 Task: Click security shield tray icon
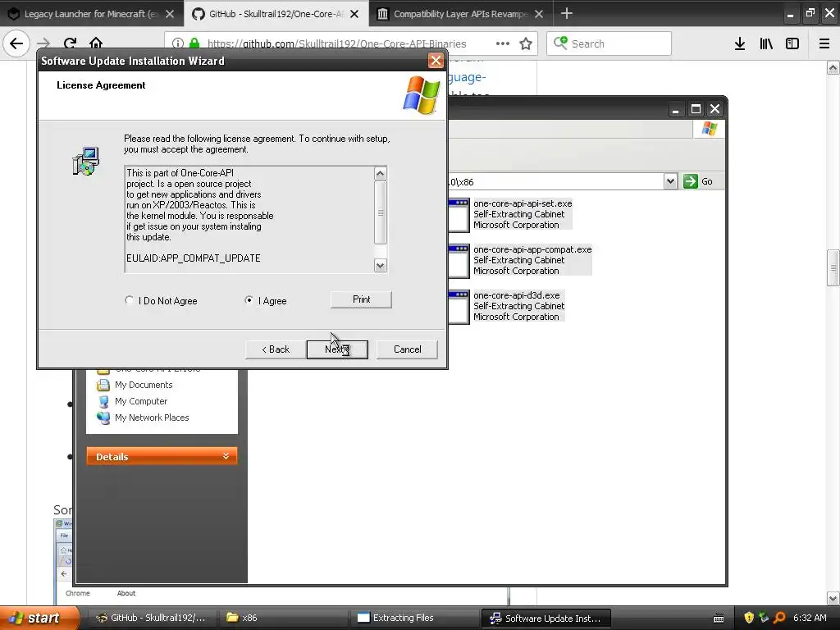coord(749,618)
